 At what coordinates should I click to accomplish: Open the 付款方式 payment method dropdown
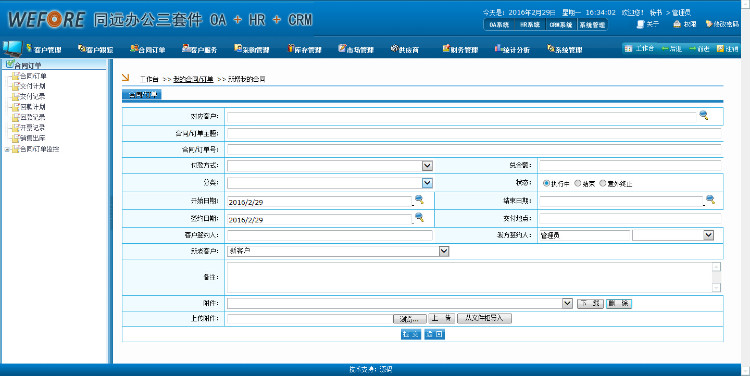tap(330, 166)
